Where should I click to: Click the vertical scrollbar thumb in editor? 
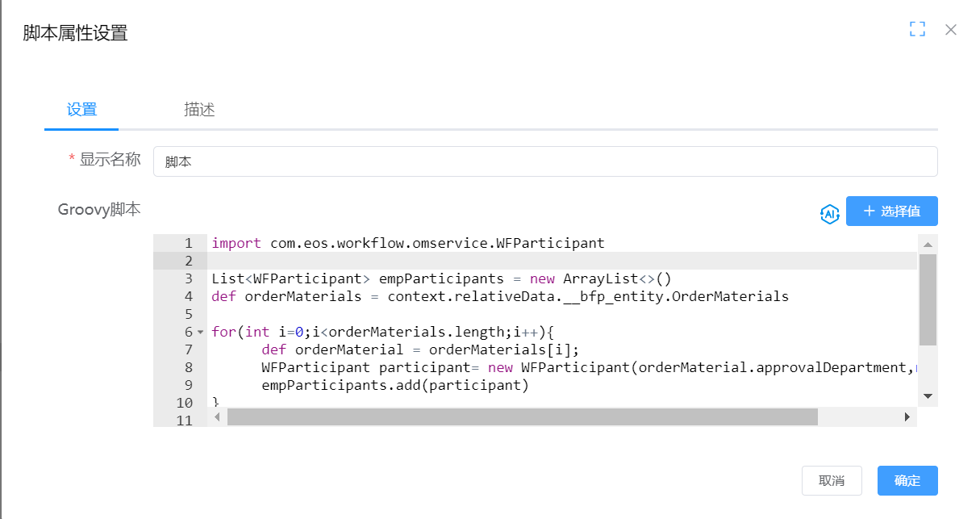point(928,299)
